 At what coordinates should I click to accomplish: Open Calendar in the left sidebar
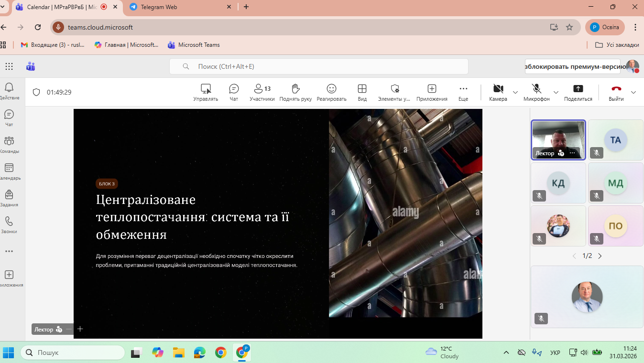9,171
